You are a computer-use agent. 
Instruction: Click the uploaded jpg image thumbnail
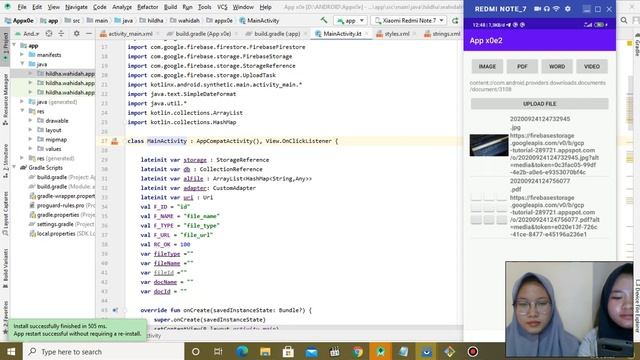pyautogui.click(x=489, y=145)
